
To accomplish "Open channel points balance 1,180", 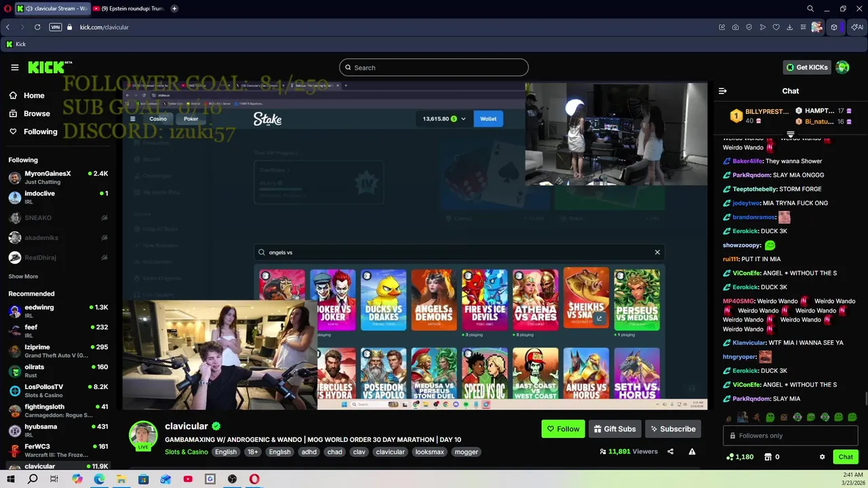I will pyautogui.click(x=740, y=457).
